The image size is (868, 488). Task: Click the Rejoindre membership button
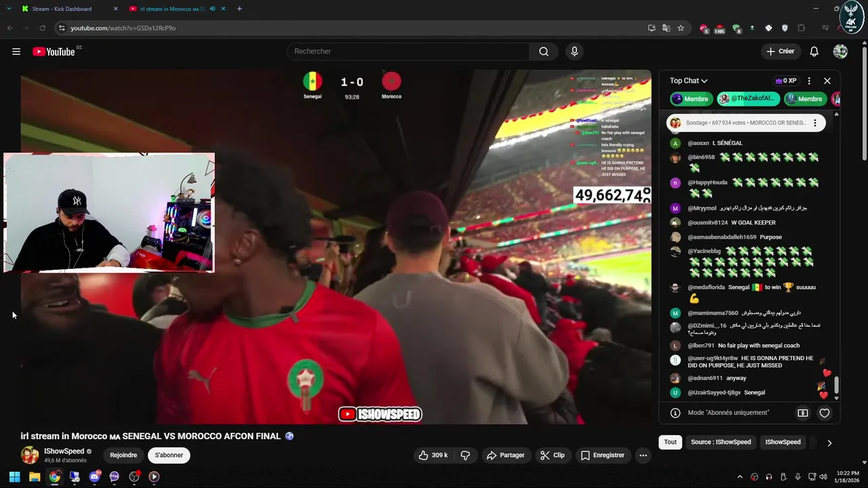123,455
